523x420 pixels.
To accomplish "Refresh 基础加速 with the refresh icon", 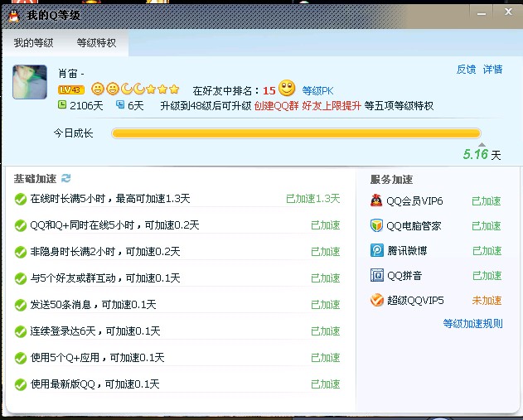I will point(66,178).
